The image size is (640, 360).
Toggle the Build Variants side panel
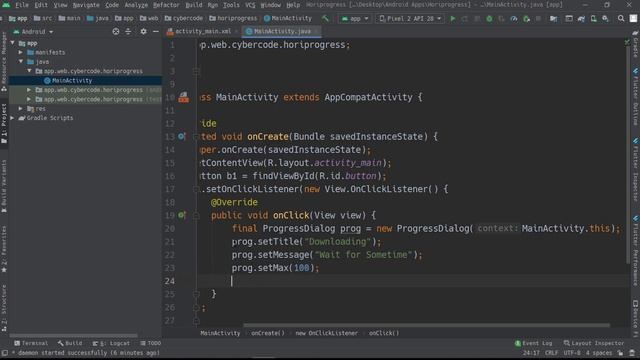pyautogui.click(x=4, y=187)
